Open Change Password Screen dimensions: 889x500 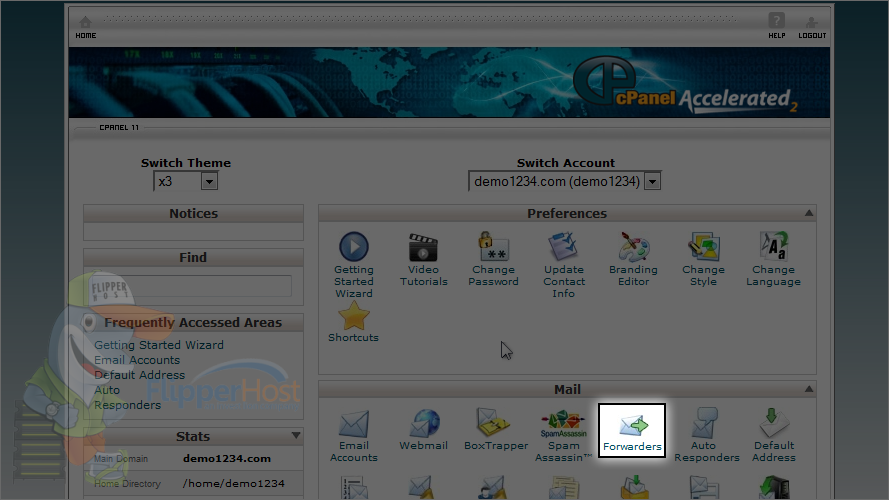click(x=493, y=259)
